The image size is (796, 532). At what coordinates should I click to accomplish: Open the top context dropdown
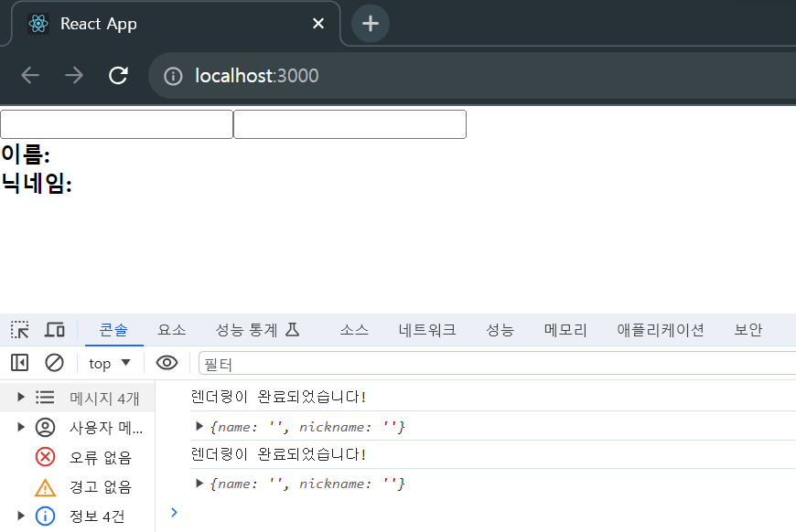point(110,363)
